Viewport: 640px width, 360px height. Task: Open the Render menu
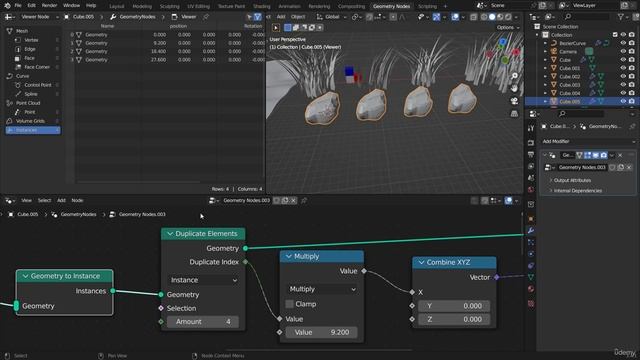click(49, 6)
